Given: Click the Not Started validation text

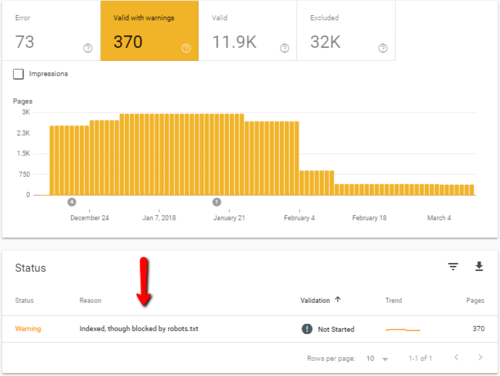Looking at the screenshot, I should [x=336, y=329].
